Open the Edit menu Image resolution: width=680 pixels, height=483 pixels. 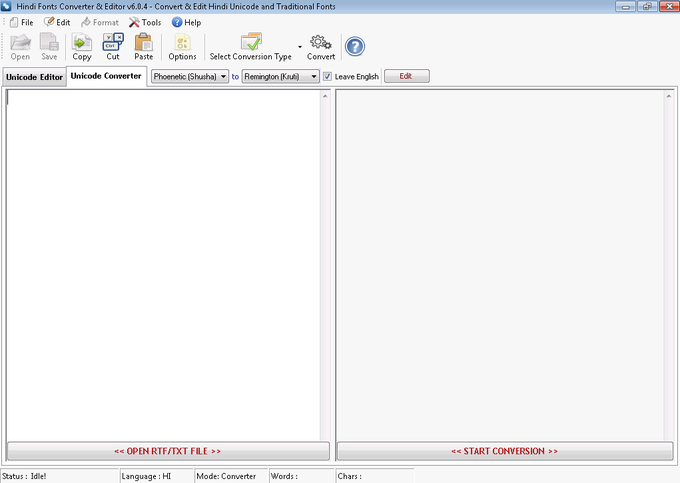57,23
